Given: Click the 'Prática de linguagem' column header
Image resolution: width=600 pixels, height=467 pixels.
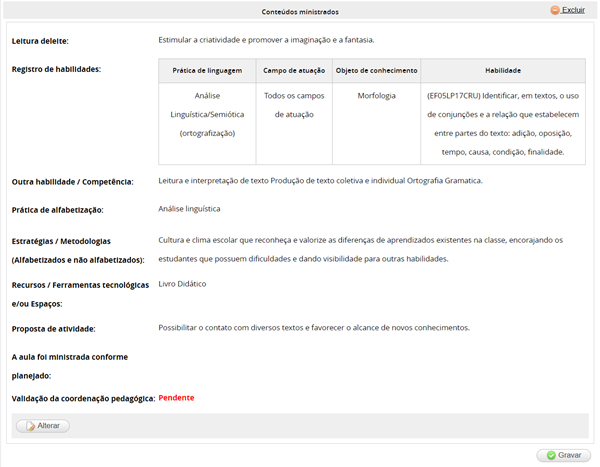Looking at the screenshot, I should [207, 70].
